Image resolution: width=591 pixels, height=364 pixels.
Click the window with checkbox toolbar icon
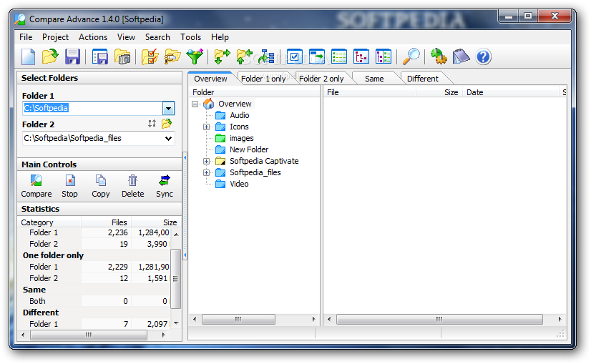pos(294,57)
